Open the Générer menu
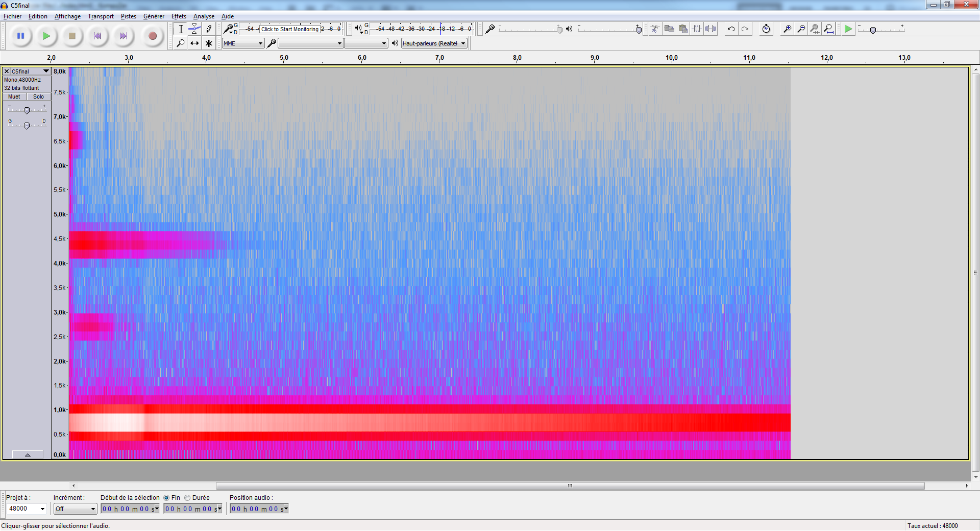 tap(154, 16)
